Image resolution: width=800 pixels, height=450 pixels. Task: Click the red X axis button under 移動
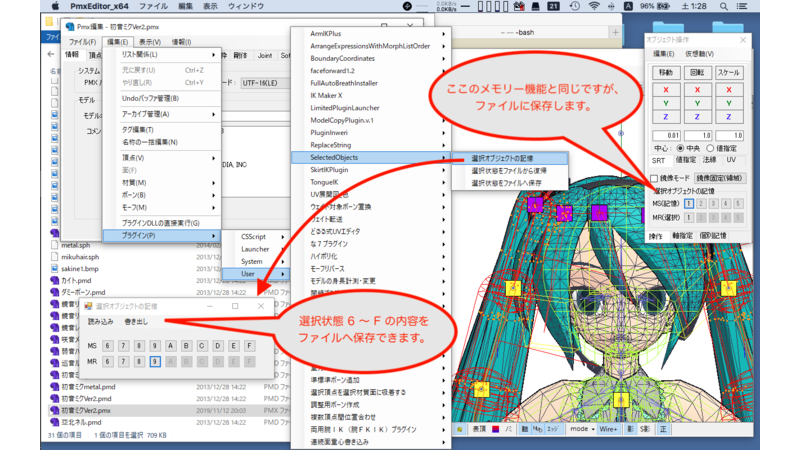665,89
